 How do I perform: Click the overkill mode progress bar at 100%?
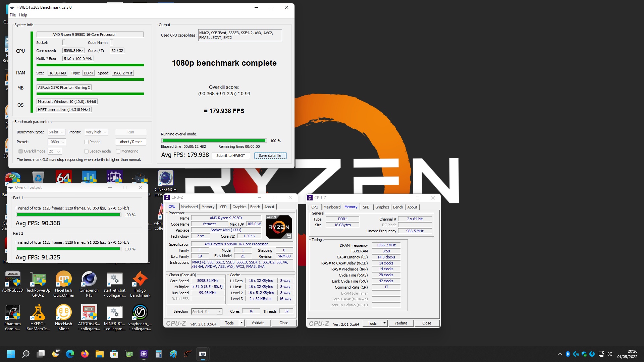click(x=214, y=141)
